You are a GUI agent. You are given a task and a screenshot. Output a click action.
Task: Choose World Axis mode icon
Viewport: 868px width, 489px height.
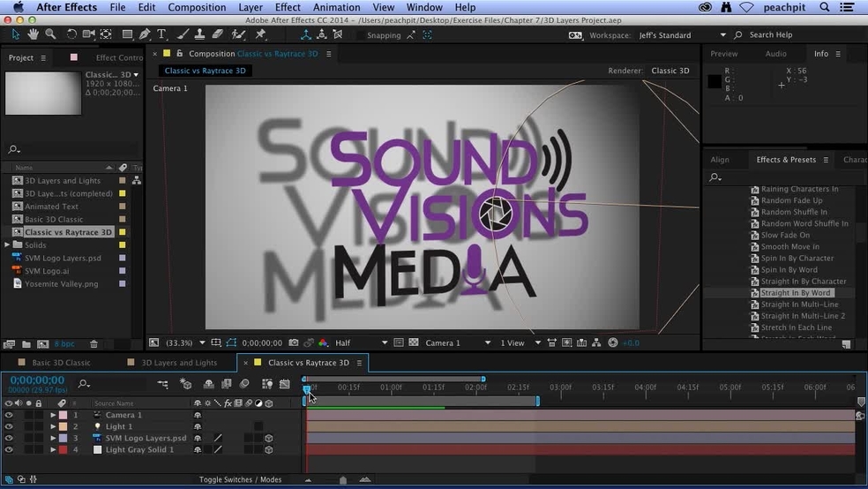click(x=322, y=34)
